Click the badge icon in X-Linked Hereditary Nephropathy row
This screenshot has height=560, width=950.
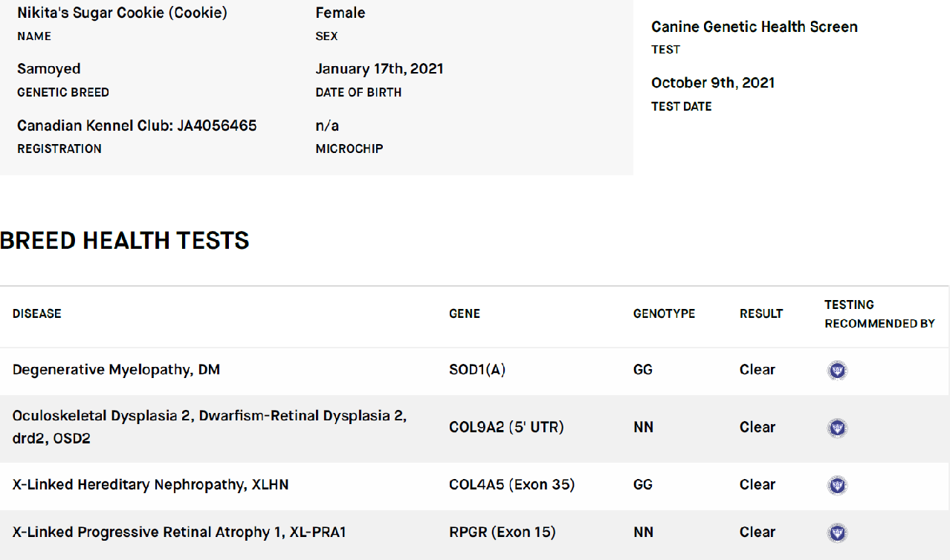click(837, 486)
